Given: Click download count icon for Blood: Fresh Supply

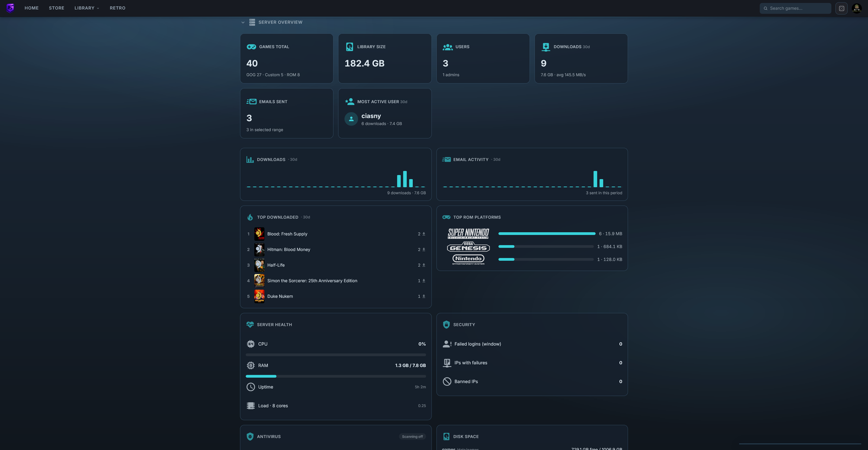Looking at the screenshot, I should [x=424, y=234].
